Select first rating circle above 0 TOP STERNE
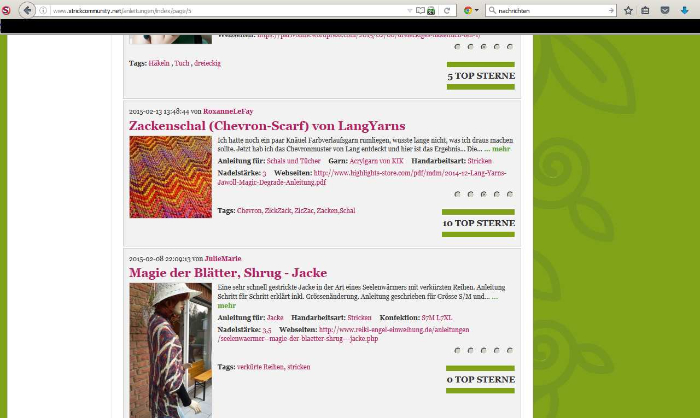This screenshot has height=418, width=700. click(x=457, y=351)
